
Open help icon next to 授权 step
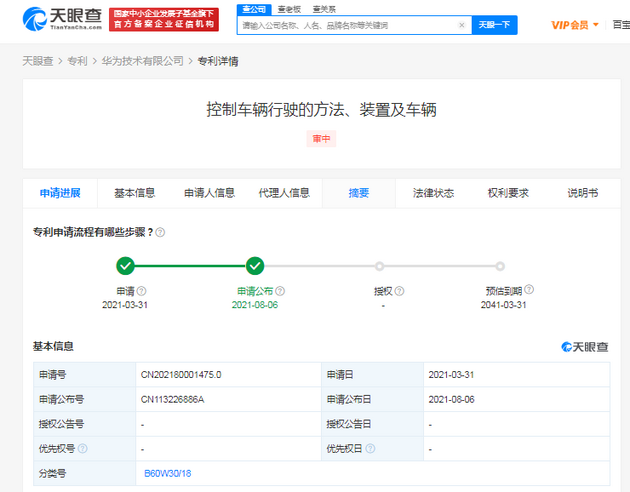(399, 291)
